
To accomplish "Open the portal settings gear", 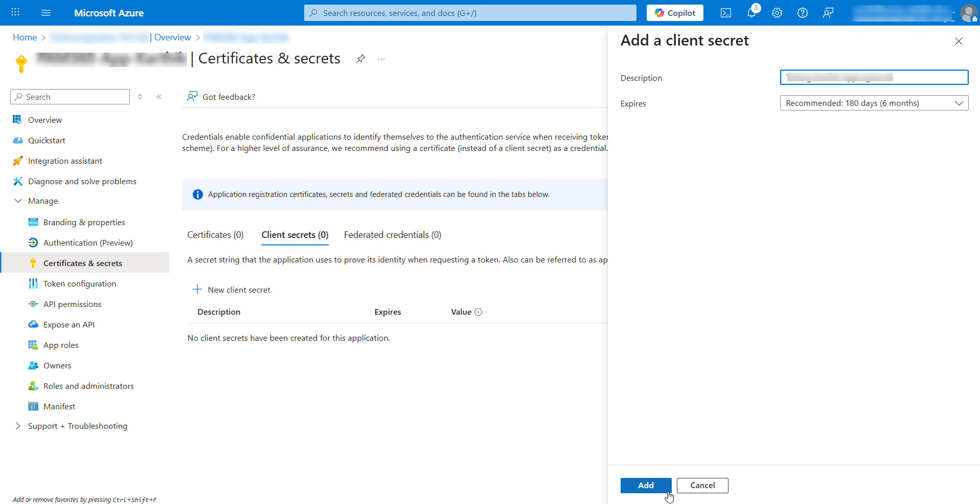I will 777,13.
